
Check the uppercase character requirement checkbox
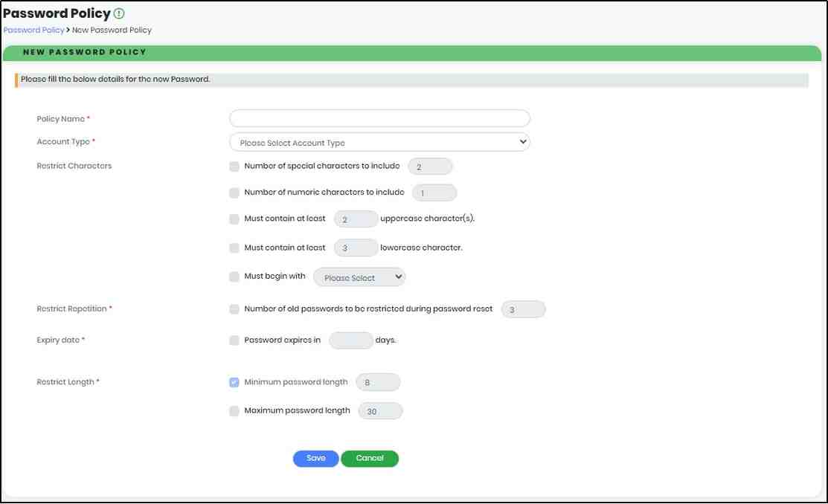click(234, 219)
